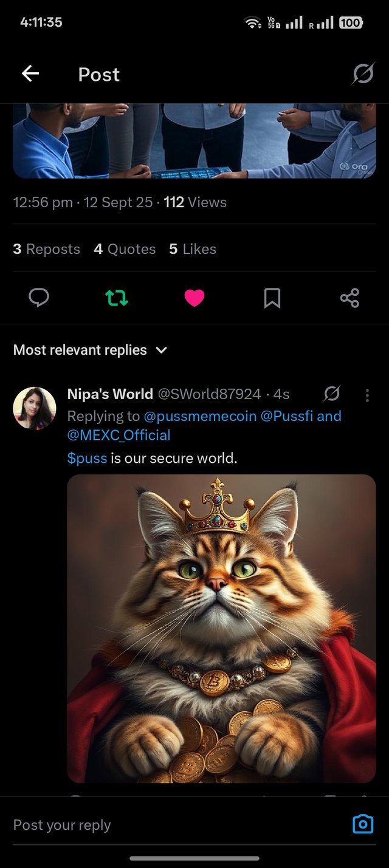This screenshot has height=868, width=389.
Task: Tap the back arrow in header
Action: pyautogui.click(x=30, y=74)
